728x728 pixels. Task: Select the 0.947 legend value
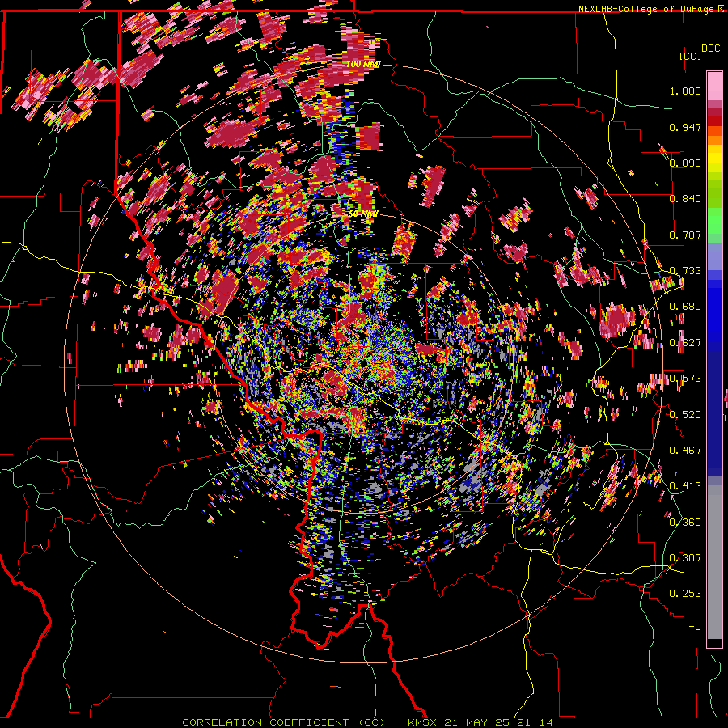[x=685, y=127]
